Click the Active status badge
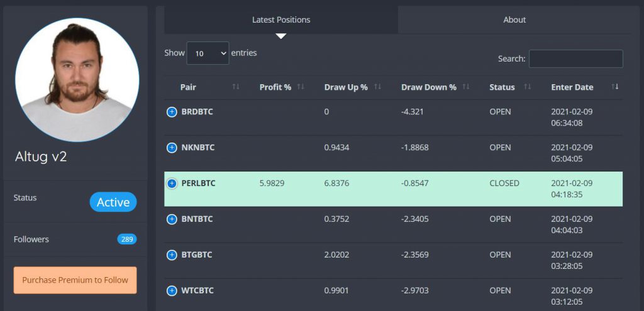Image resolution: width=644 pixels, height=311 pixels. (x=113, y=202)
